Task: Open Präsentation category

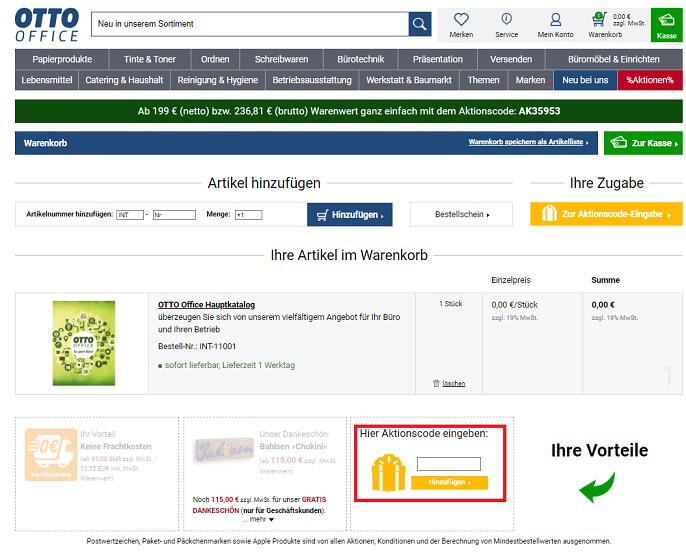Action: point(438,59)
